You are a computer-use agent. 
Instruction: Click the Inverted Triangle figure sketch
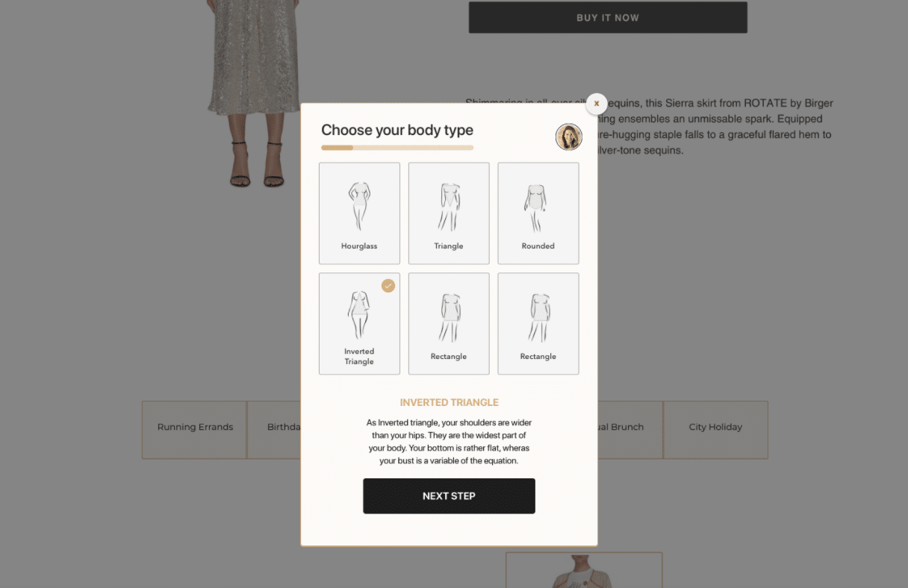pyautogui.click(x=359, y=315)
